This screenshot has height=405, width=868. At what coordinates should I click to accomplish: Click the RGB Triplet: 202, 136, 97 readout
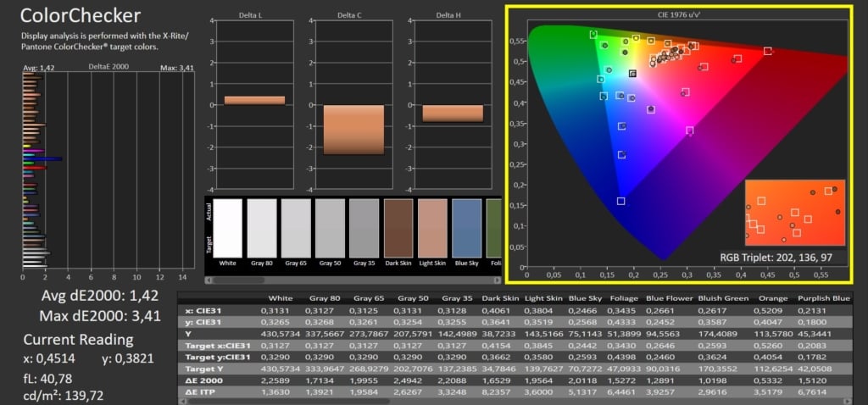pyautogui.click(x=776, y=258)
